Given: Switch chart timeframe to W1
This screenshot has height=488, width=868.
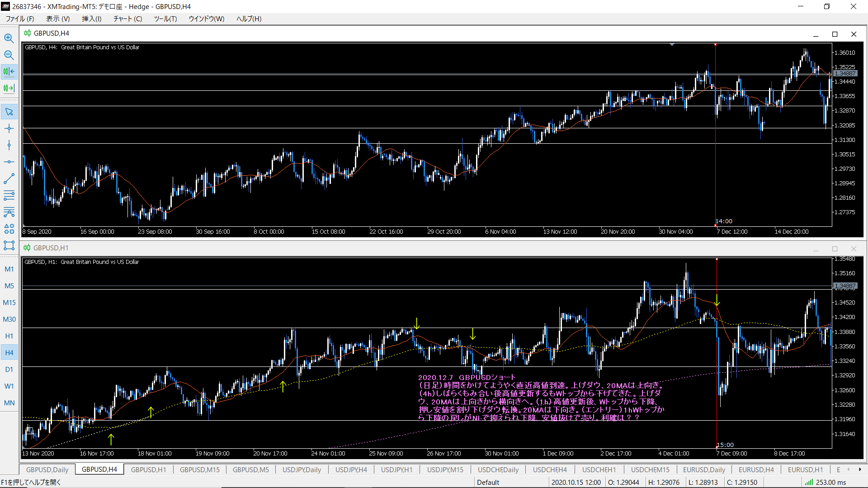Looking at the screenshot, I should (x=9, y=386).
